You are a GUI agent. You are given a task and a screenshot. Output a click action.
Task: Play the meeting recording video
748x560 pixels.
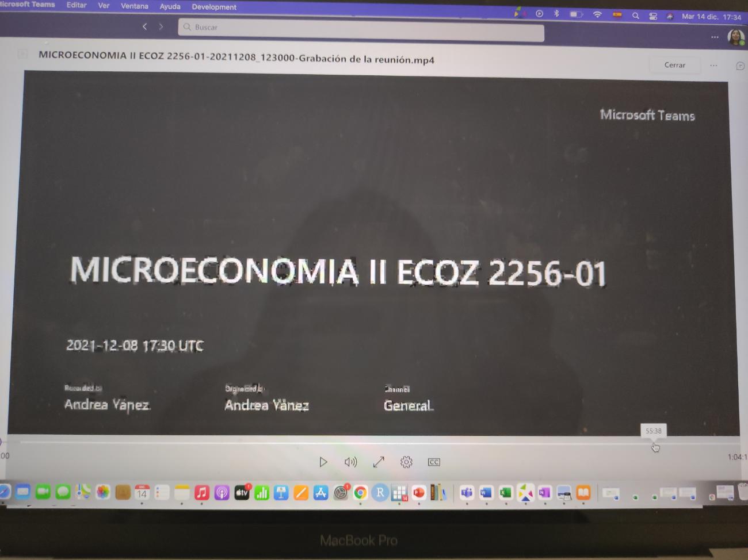coord(323,462)
